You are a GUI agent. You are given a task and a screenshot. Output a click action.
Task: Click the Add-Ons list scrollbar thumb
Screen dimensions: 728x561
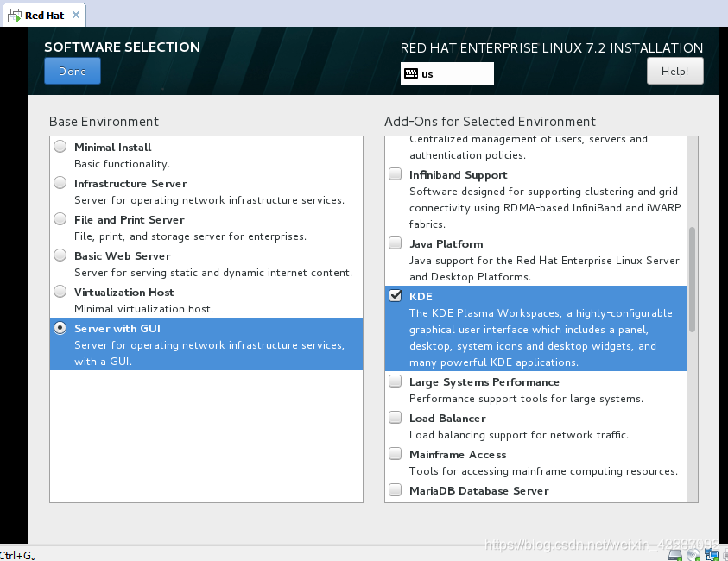tap(692, 280)
